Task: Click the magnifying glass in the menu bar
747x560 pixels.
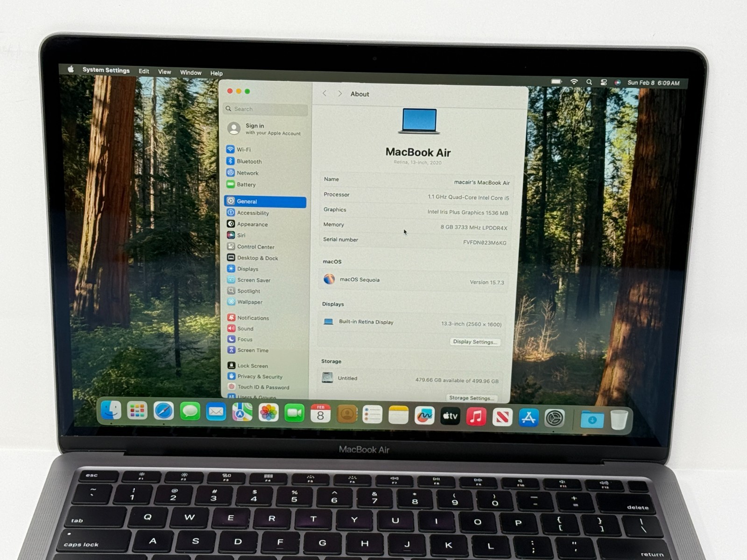Action: point(589,82)
